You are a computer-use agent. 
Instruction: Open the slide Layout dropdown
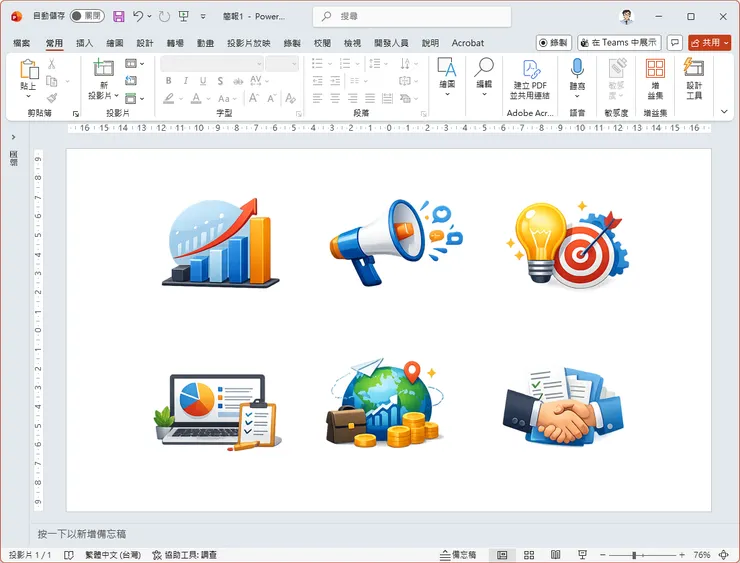click(x=135, y=63)
